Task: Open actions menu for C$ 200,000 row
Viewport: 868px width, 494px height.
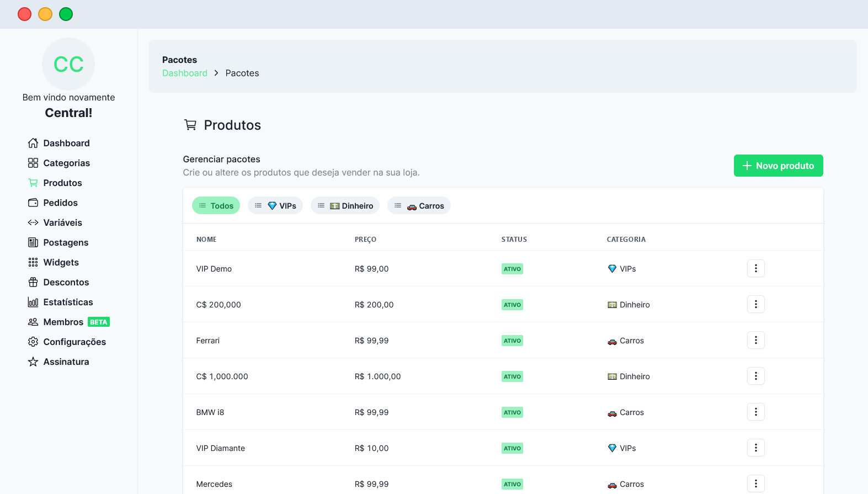Action: 756,304
